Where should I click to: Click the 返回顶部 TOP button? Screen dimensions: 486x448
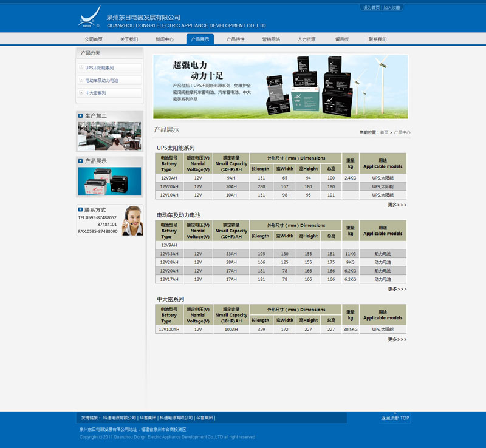395,418
